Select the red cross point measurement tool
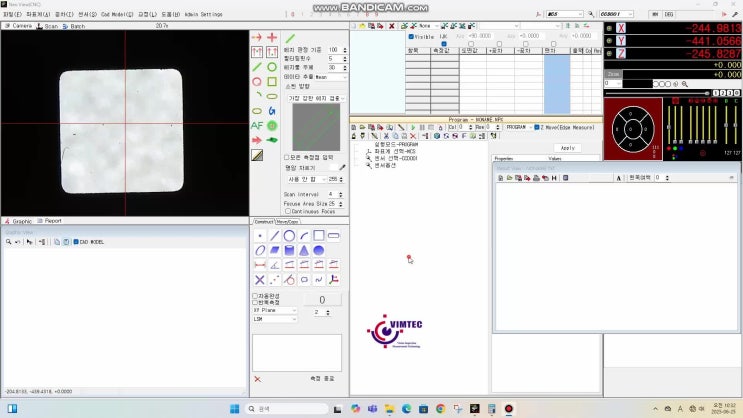The width and height of the screenshot is (743, 418). coord(272,37)
